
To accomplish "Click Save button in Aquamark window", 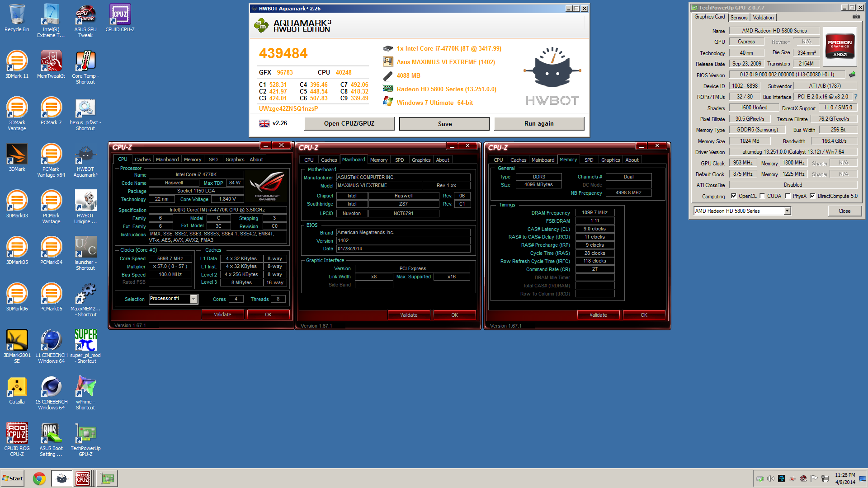I will click(444, 124).
